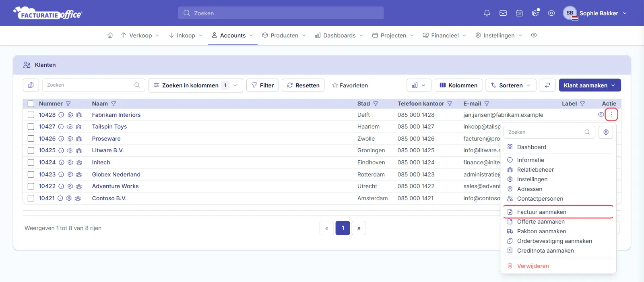
Task: Open the Sorteren dropdown
Action: point(511,85)
